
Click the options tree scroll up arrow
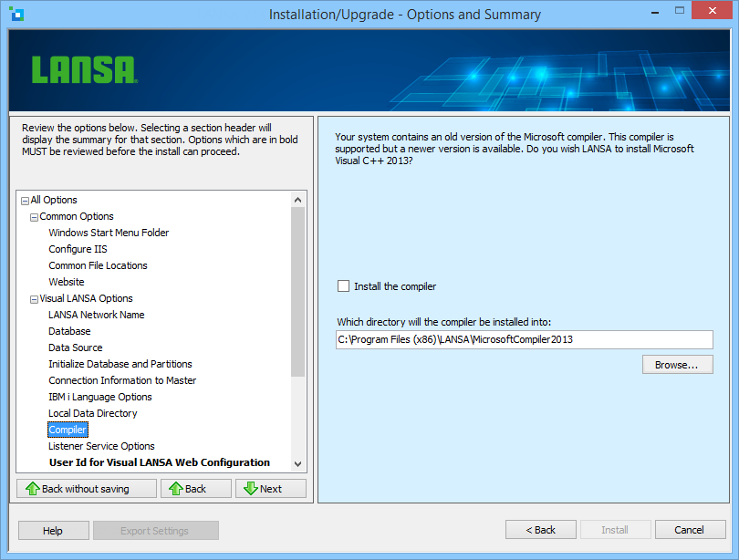[297, 200]
